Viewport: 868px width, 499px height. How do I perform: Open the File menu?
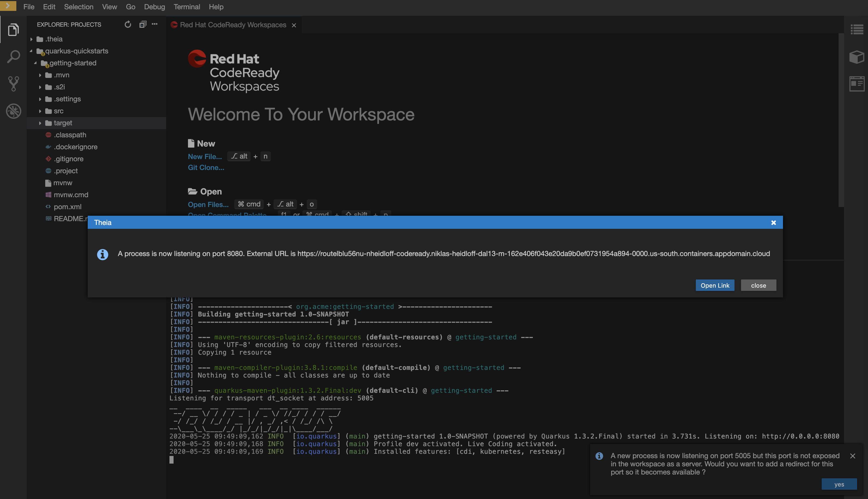tap(29, 7)
